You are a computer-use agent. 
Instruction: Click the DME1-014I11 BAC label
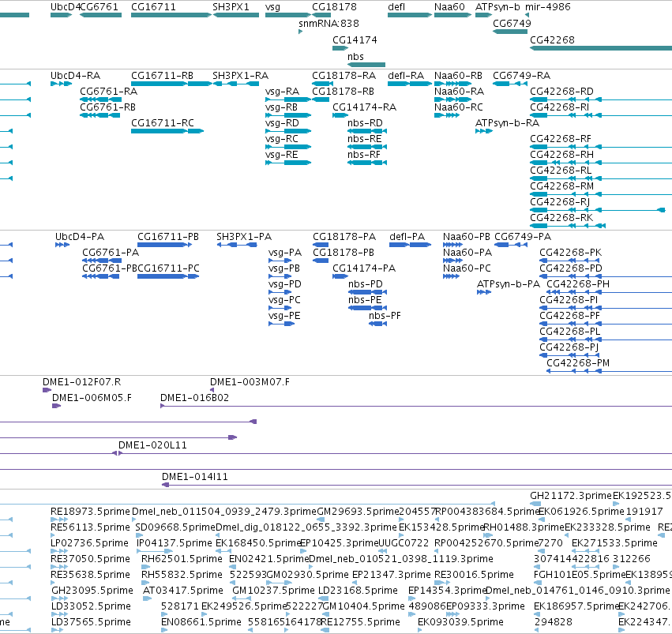pyautogui.click(x=195, y=477)
